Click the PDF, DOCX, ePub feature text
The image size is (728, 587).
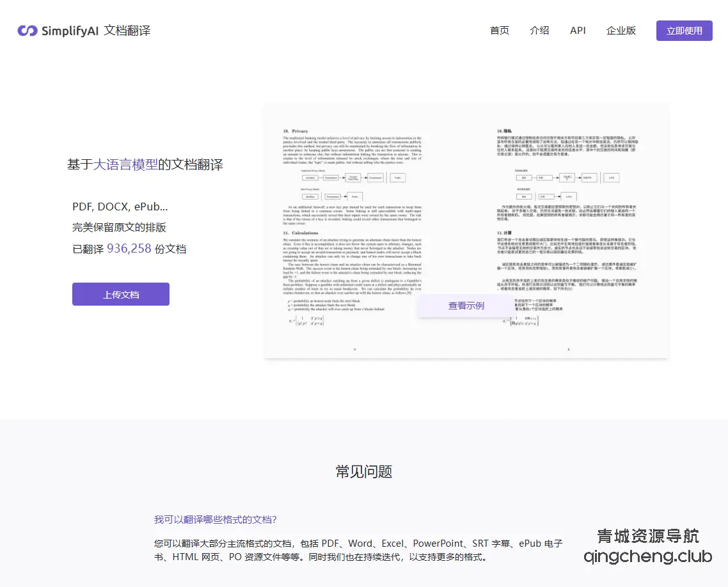120,206
